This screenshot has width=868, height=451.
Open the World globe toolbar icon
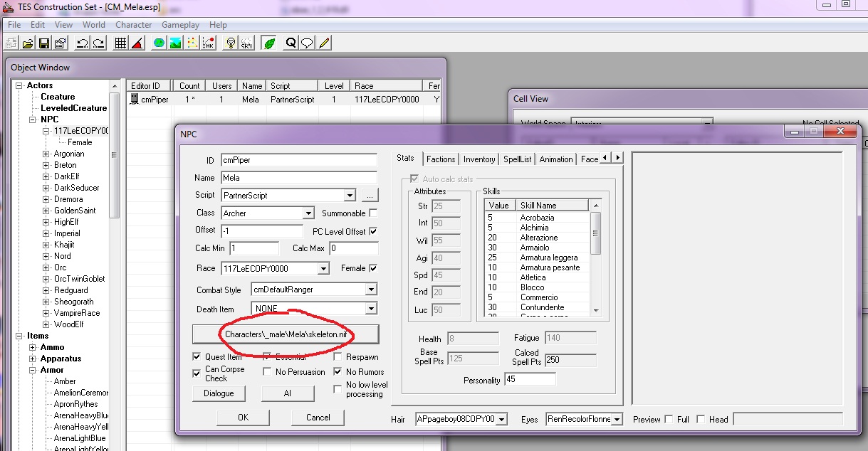pyautogui.click(x=159, y=43)
